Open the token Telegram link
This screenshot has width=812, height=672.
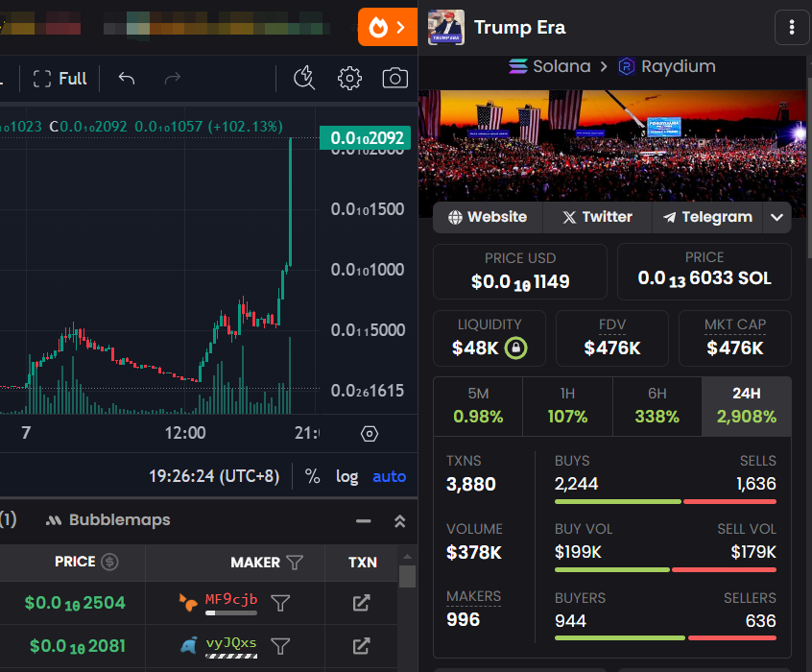click(707, 217)
